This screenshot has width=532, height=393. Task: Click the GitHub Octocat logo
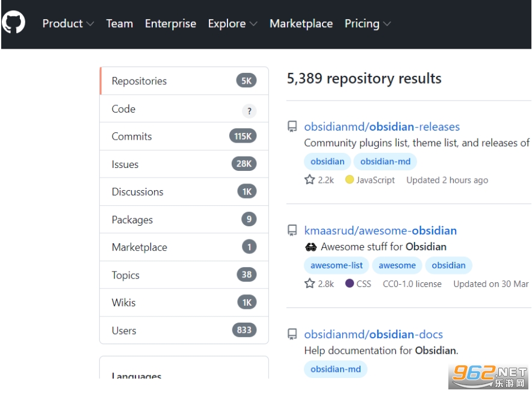(x=13, y=23)
